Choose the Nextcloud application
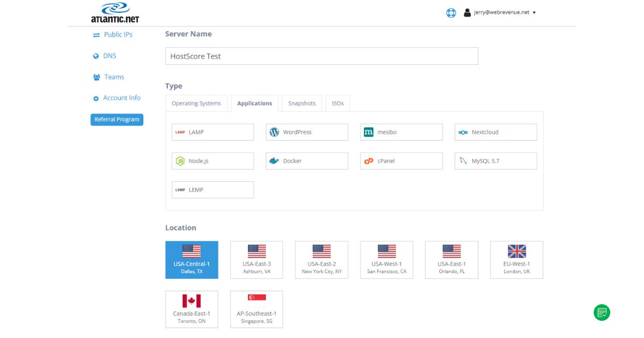This screenshot has width=644, height=338. [496, 132]
